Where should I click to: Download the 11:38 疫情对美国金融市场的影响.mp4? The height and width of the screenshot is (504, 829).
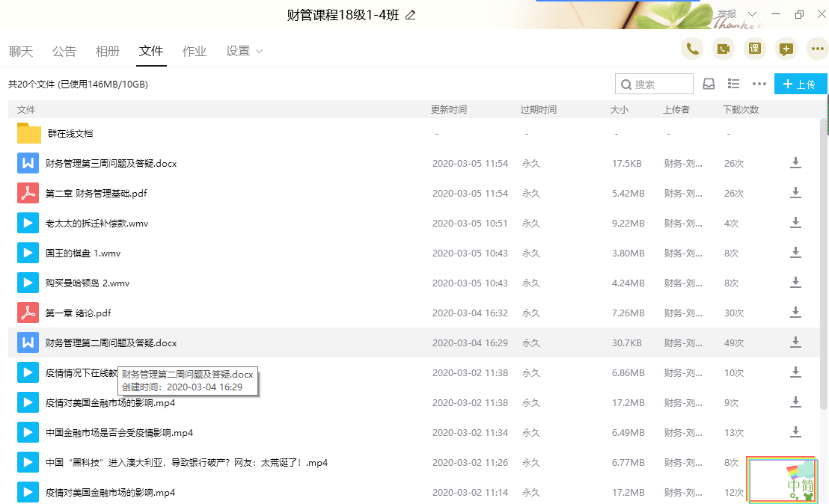795,402
